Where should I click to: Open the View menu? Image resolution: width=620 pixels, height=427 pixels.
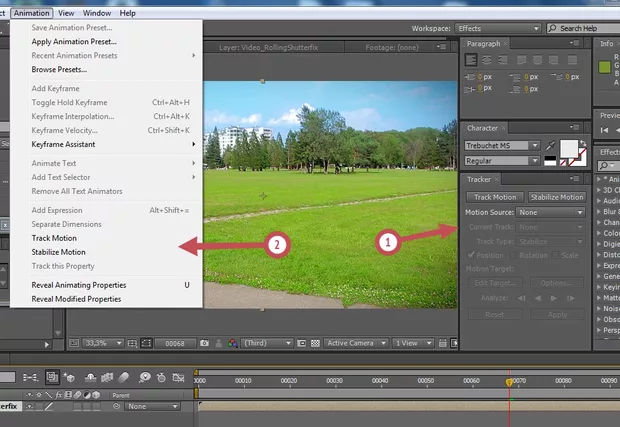click(x=67, y=13)
